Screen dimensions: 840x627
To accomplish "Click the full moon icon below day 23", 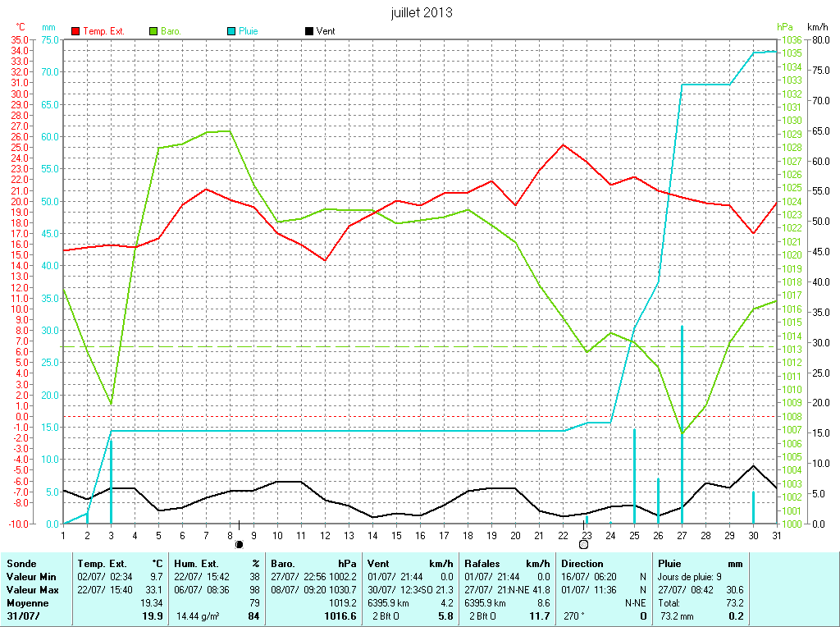I will 584,543.
